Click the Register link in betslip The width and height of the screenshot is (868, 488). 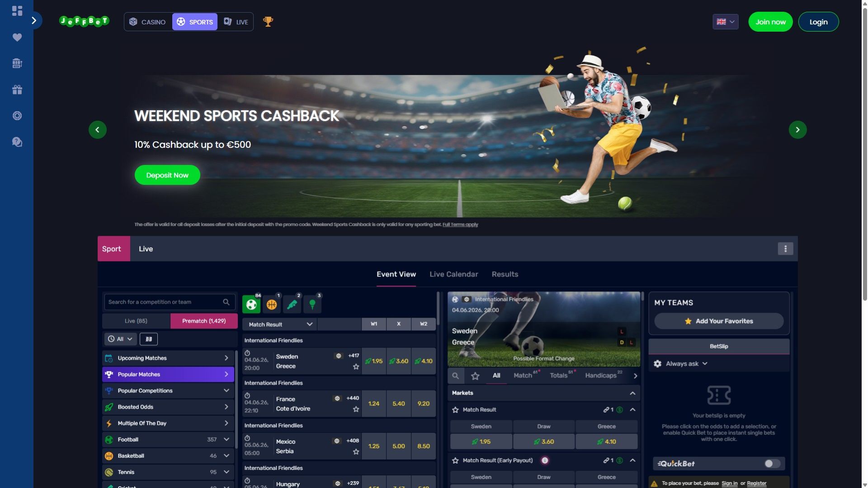(x=756, y=483)
